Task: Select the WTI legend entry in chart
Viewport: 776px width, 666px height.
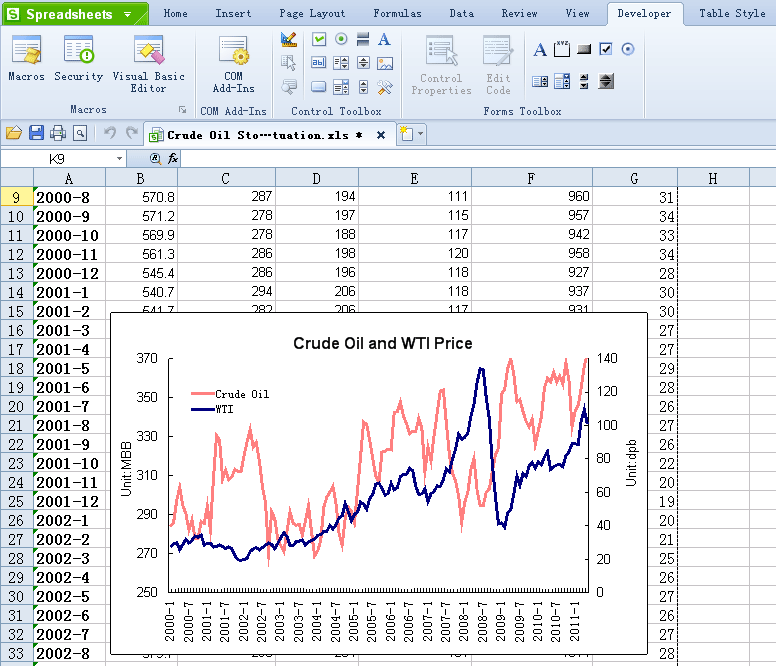Action: pyautogui.click(x=212, y=409)
